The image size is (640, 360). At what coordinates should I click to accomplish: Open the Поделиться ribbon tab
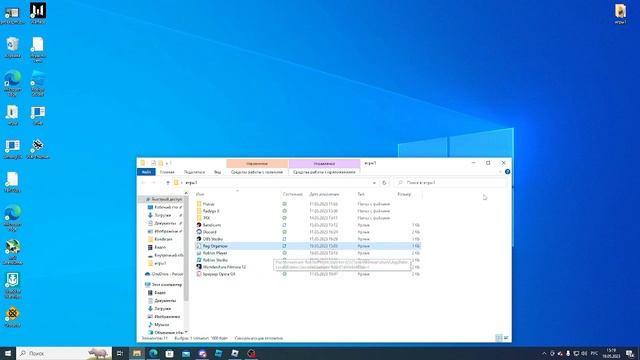[x=194, y=172]
